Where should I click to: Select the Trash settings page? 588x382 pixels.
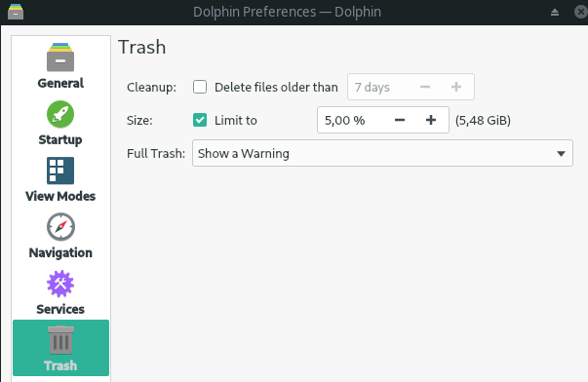click(x=60, y=348)
